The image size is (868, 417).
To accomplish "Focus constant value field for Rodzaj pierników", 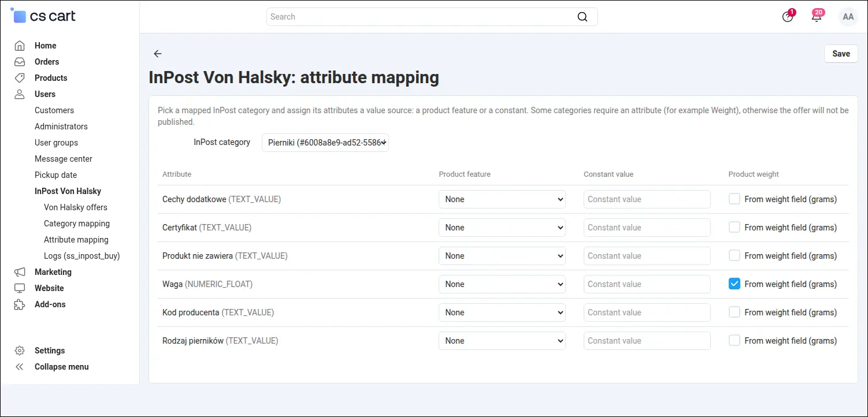I will [x=647, y=341].
